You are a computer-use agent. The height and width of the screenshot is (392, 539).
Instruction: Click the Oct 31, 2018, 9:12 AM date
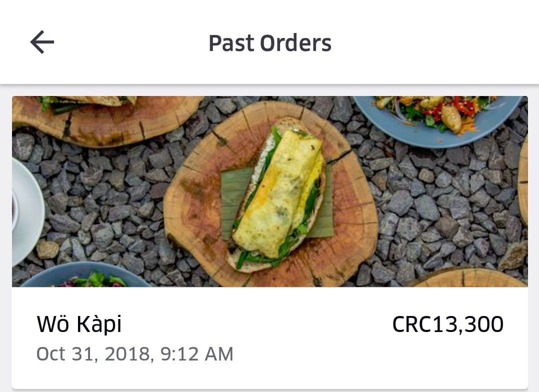click(x=135, y=354)
